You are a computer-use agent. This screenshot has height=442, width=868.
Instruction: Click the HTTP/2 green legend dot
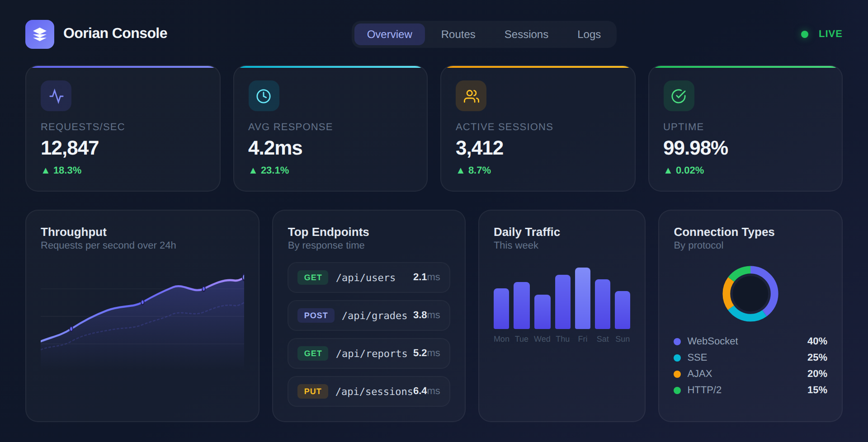[x=676, y=390]
